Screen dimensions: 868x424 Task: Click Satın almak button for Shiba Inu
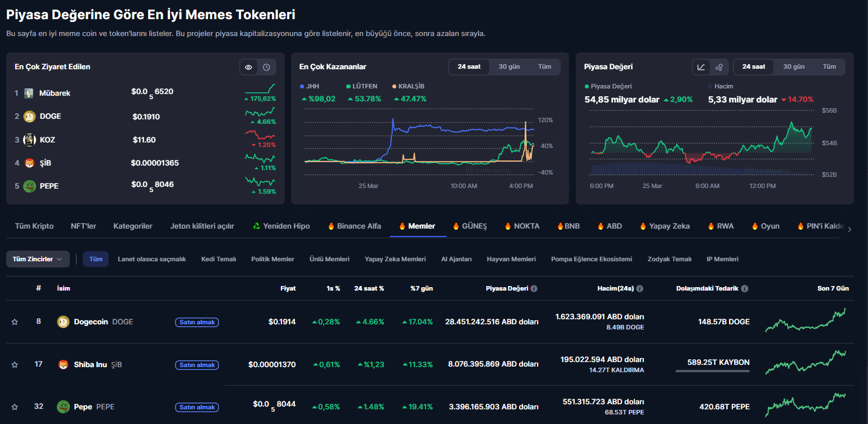tap(196, 365)
